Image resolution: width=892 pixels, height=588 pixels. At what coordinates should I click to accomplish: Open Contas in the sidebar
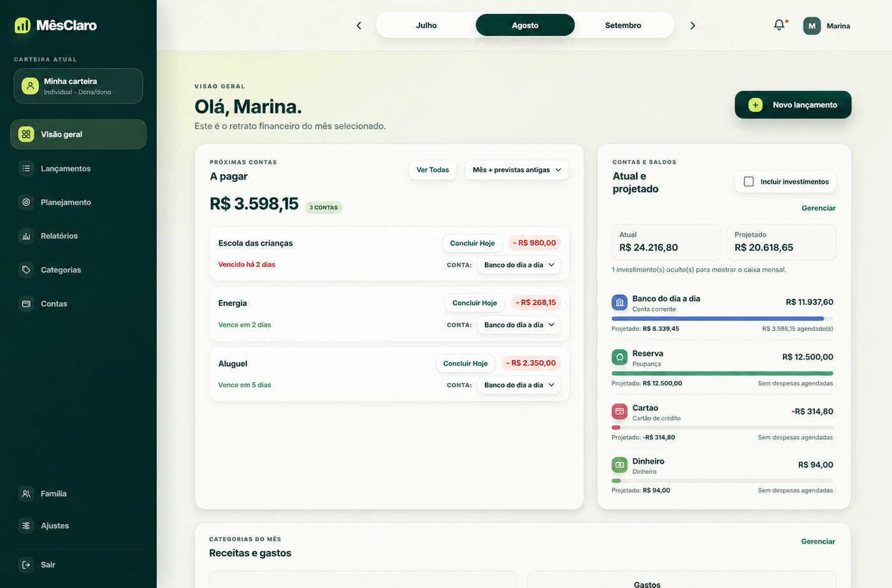tap(78, 304)
